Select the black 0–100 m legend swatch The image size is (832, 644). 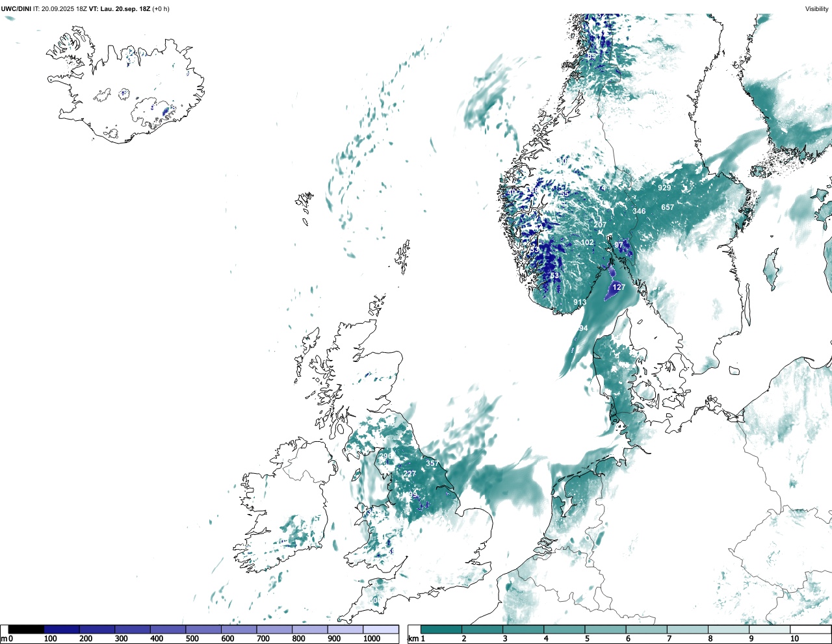pyautogui.click(x=26, y=630)
